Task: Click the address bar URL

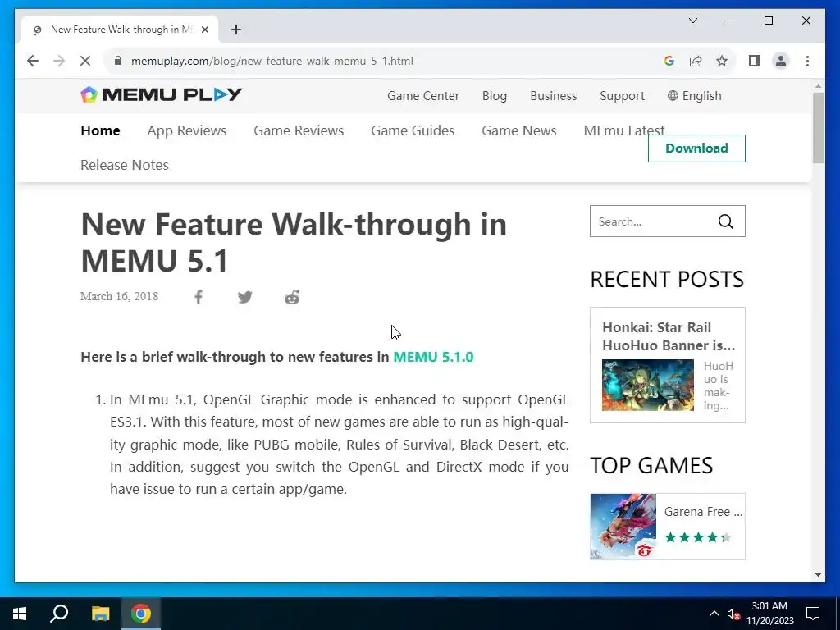Action: tap(272, 61)
